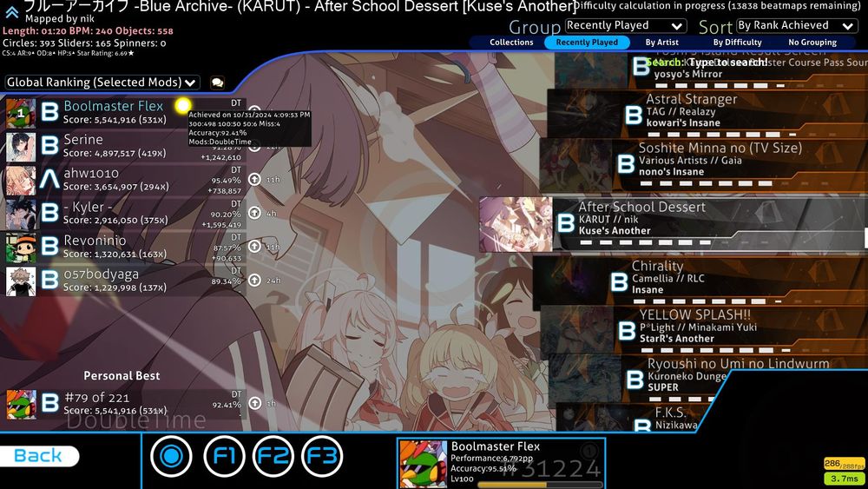This screenshot has width=868, height=489.
Task: Open - Kyler - score of 2,916,050
Action: pyautogui.click(x=124, y=215)
